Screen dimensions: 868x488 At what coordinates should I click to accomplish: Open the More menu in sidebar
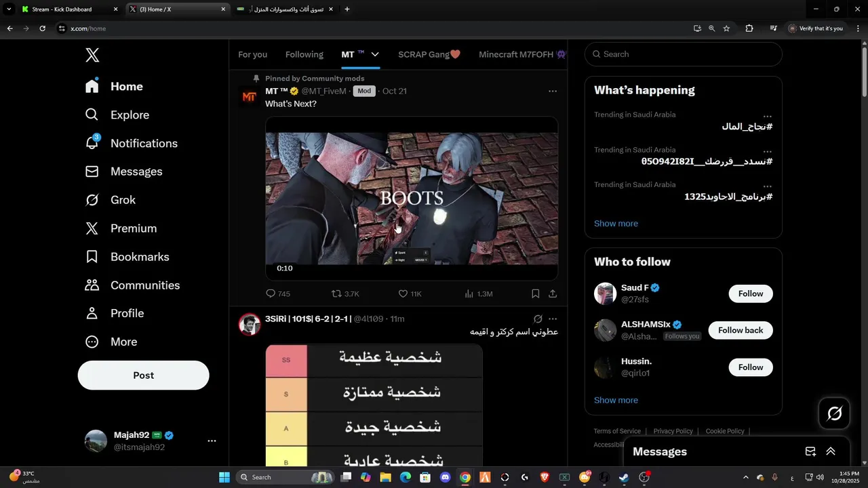[x=111, y=342]
